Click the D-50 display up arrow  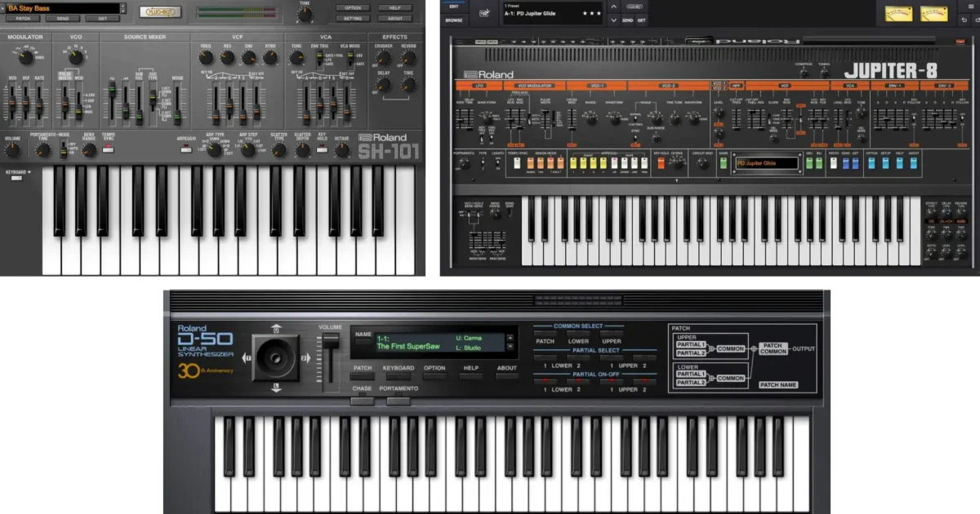[x=510, y=336]
